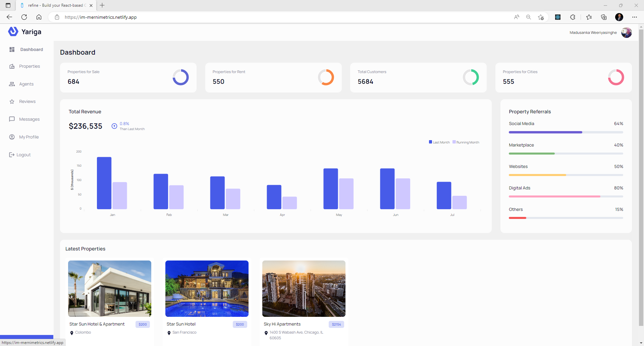Click the Messages chat bubble icon

click(x=12, y=119)
